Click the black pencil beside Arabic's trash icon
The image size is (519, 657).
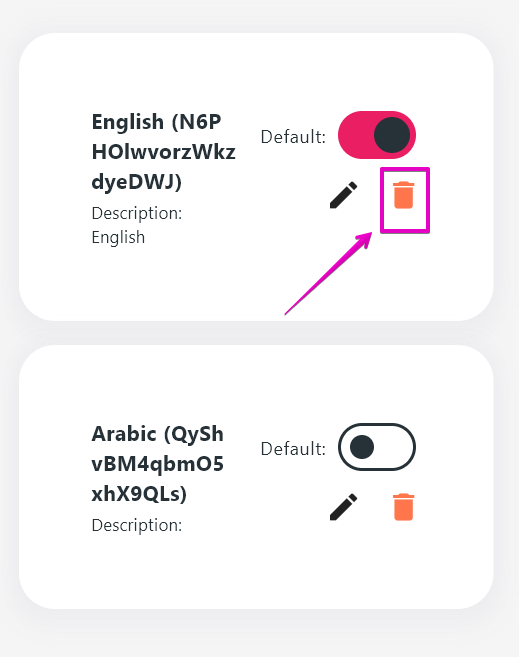click(x=343, y=507)
